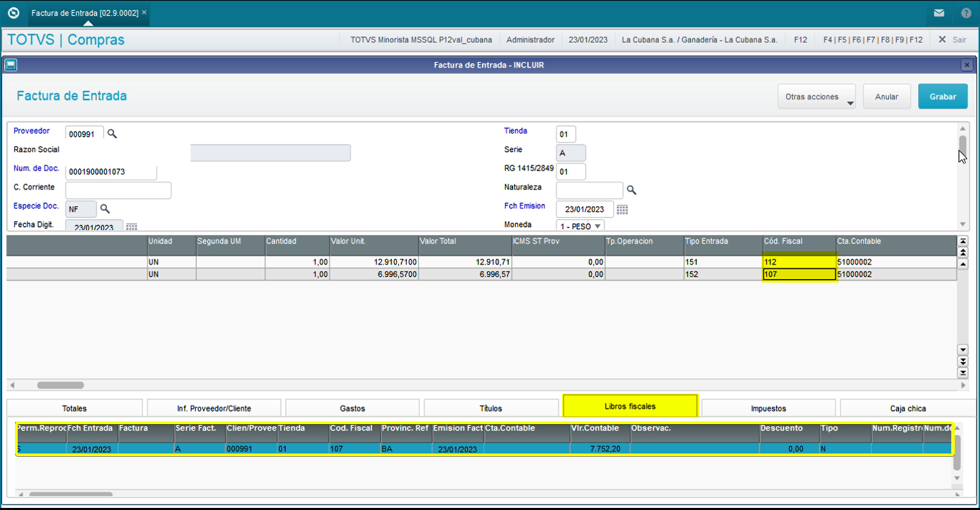Open the mail envelope icon
The height and width of the screenshot is (510, 980).
click(939, 13)
